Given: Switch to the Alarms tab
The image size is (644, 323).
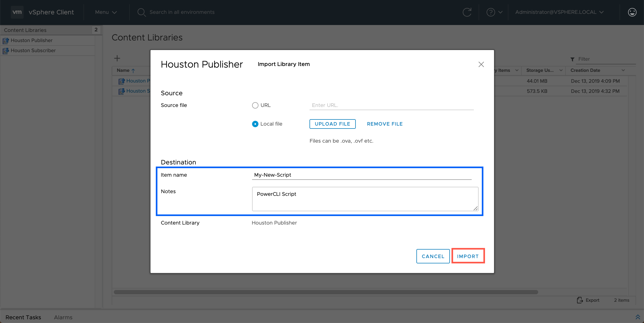Looking at the screenshot, I should pyautogui.click(x=63, y=317).
